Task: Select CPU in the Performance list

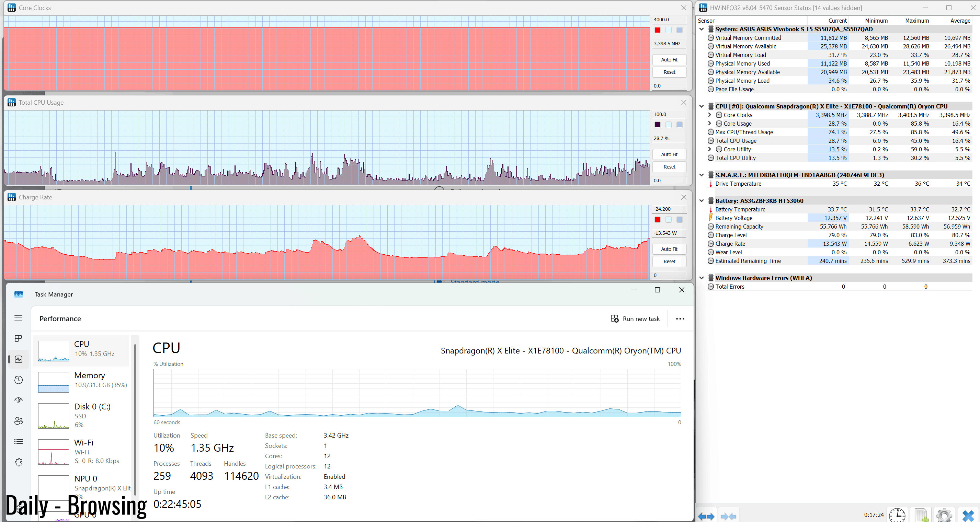Action: pyautogui.click(x=81, y=350)
